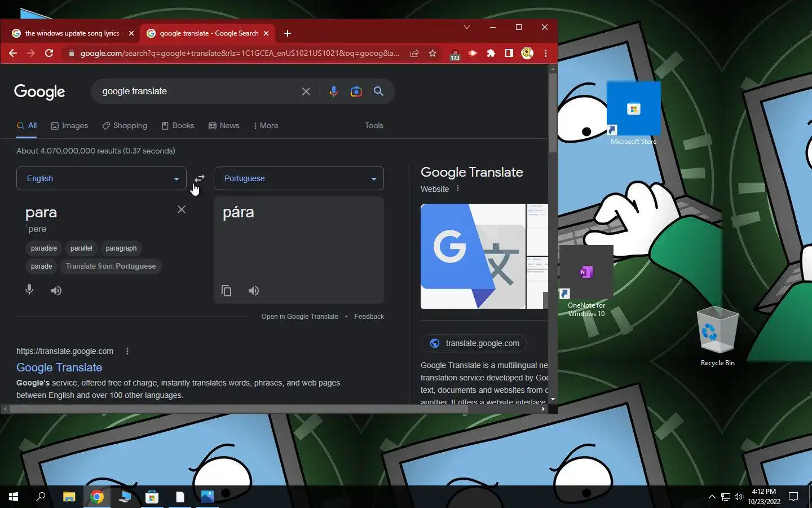Close the Windows update song lyrics tab
This screenshot has height=508, width=812.
pos(131,33)
